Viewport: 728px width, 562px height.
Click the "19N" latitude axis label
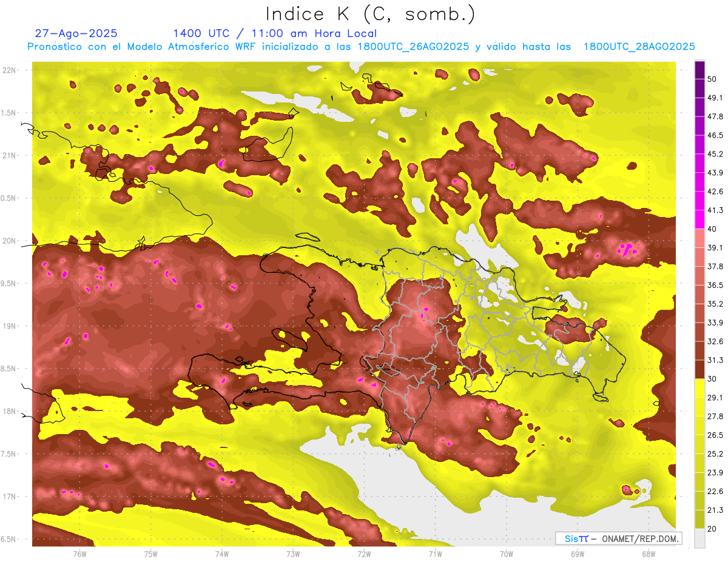tap(10, 326)
